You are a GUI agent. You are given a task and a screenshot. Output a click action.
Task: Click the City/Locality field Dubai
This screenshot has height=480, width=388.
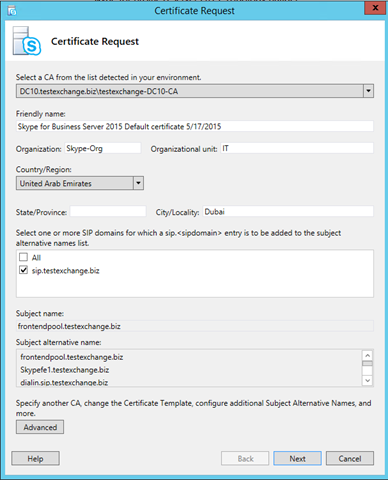point(288,211)
